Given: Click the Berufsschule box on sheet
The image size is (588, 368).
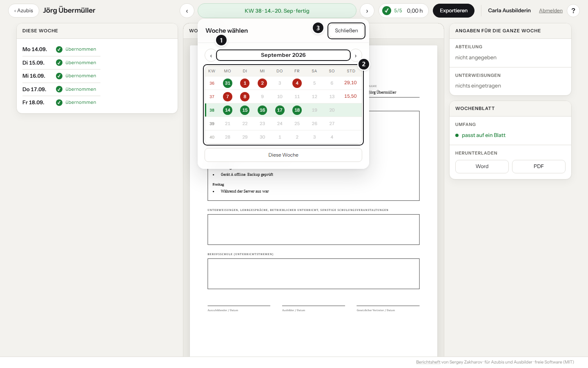Looking at the screenshot, I should [x=313, y=274].
